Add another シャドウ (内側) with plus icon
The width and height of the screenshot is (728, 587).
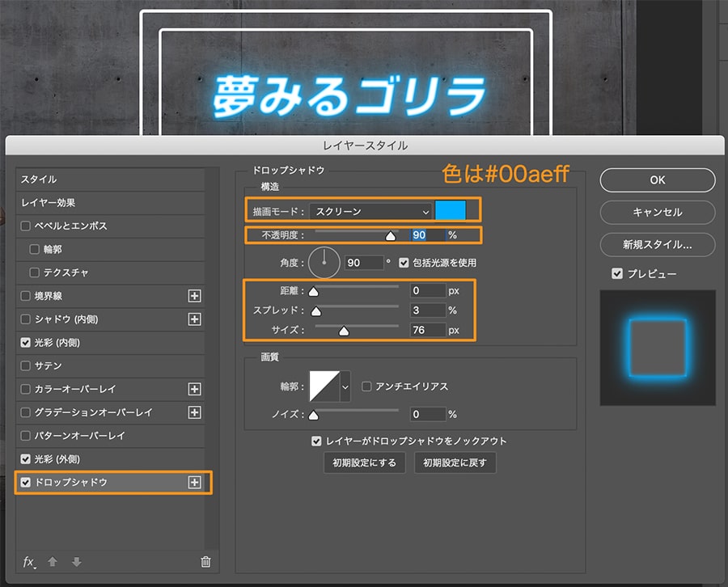tap(194, 319)
